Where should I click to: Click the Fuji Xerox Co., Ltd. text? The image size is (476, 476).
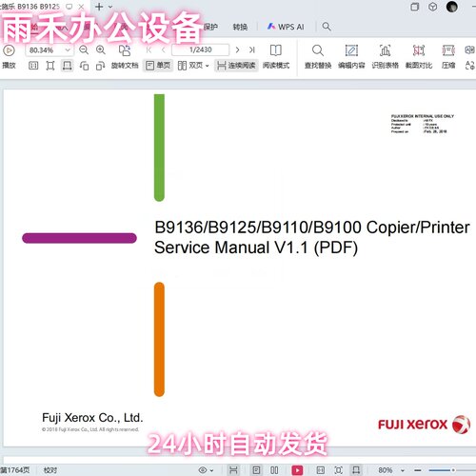(92, 418)
